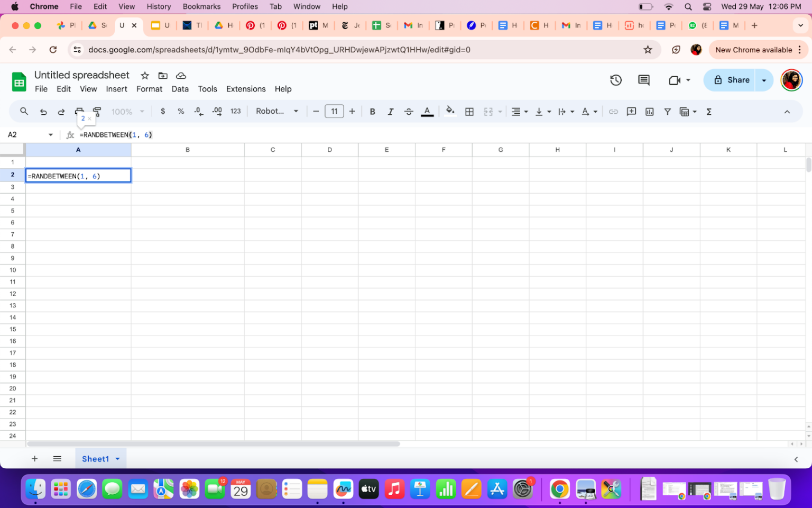Add a new sheet with plus button
The image size is (812, 508).
coord(34,458)
